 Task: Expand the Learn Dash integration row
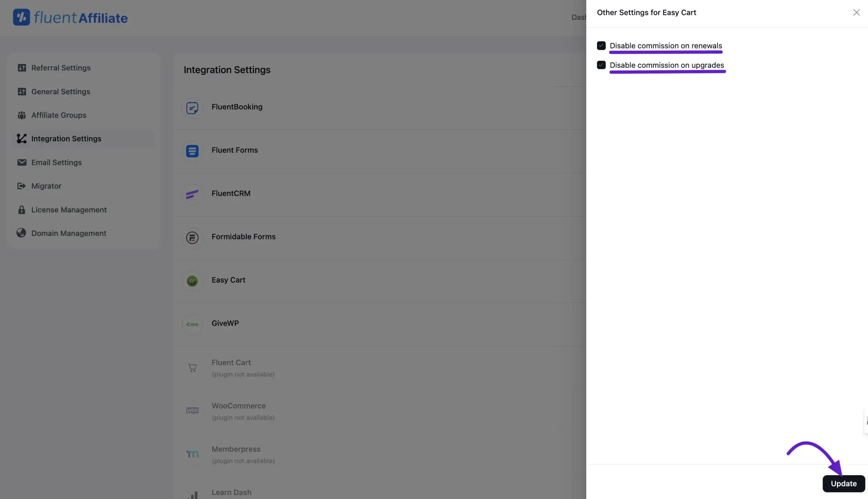point(231,493)
